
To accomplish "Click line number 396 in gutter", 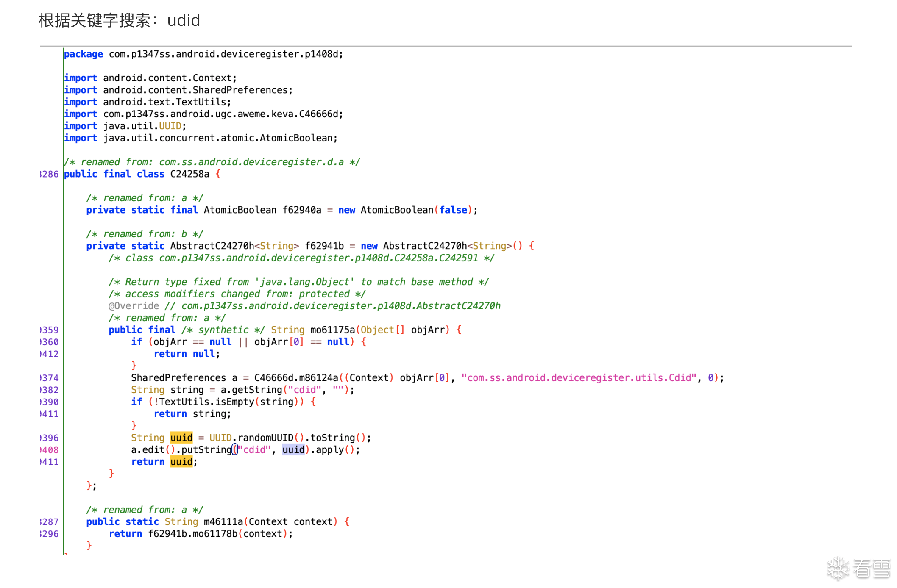I will coord(49,438).
